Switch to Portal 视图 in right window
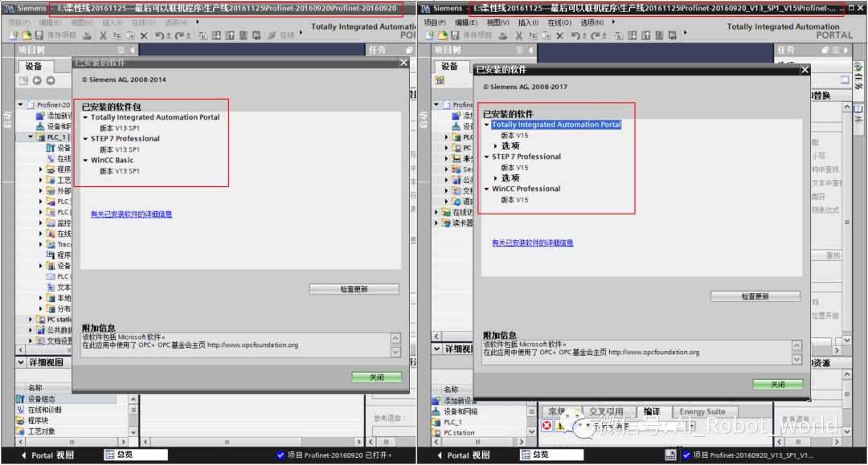The height and width of the screenshot is (465, 868). tap(464, 455)
